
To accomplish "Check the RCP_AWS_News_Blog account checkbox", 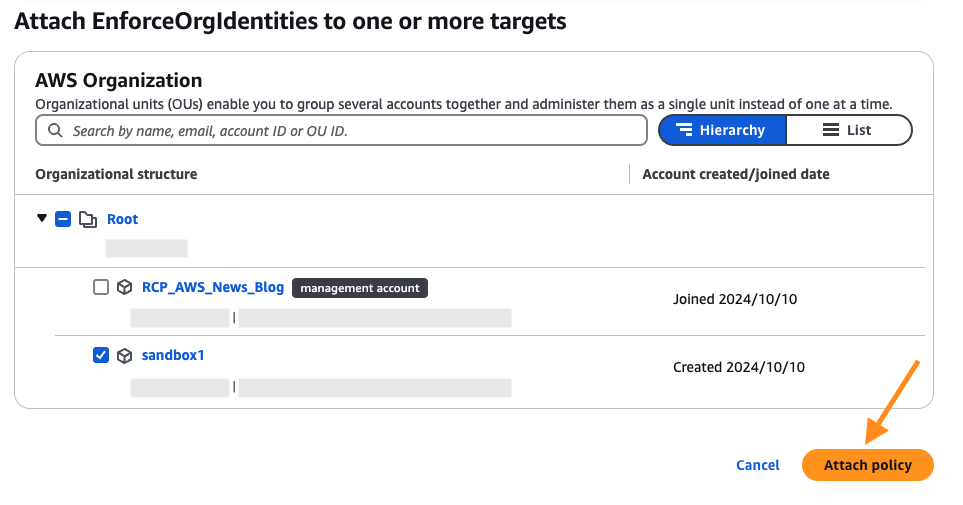I will click(x=101, y=287).
